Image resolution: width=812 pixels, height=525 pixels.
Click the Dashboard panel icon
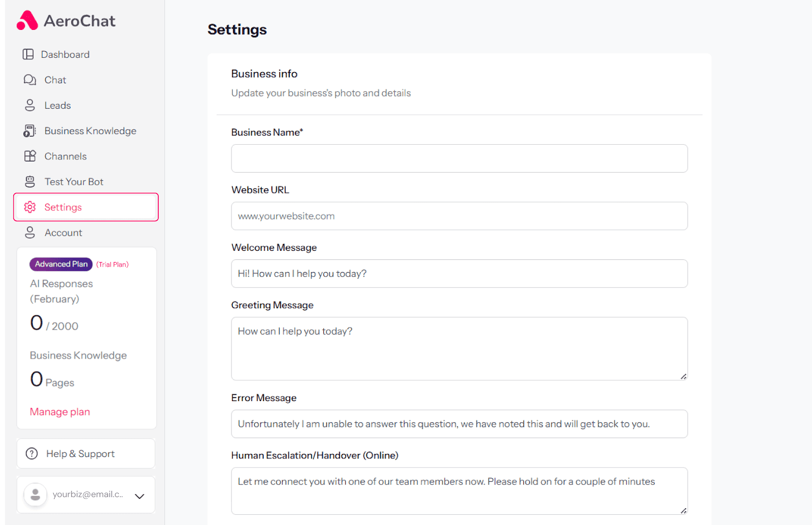click(x=28, y=54)
